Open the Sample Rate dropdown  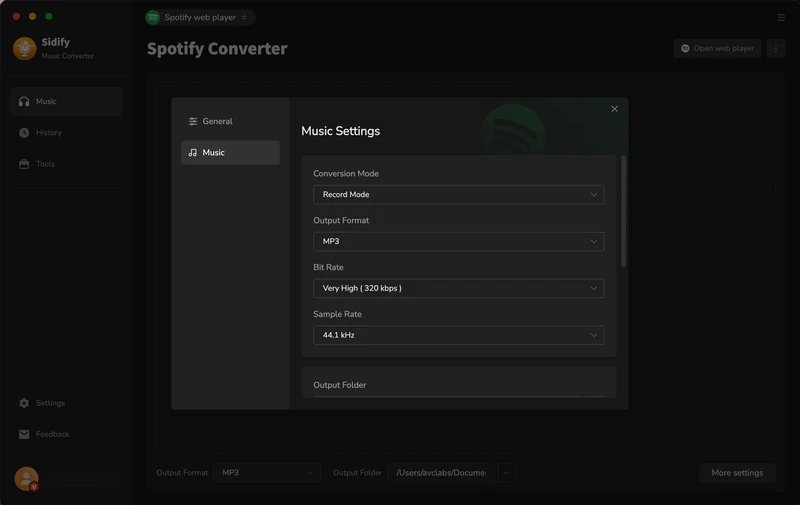459,336
